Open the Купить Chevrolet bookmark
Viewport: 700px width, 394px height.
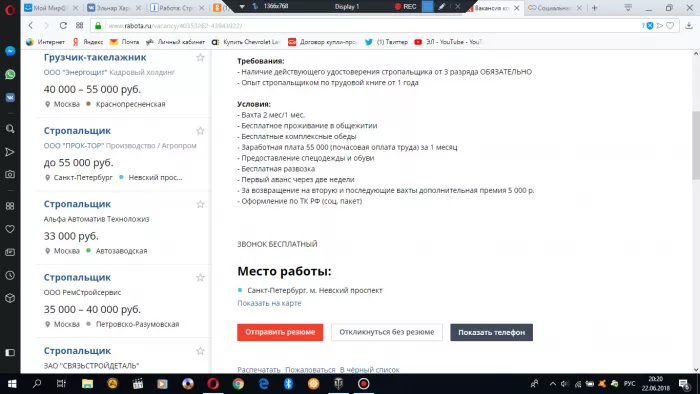click(246, 42)
